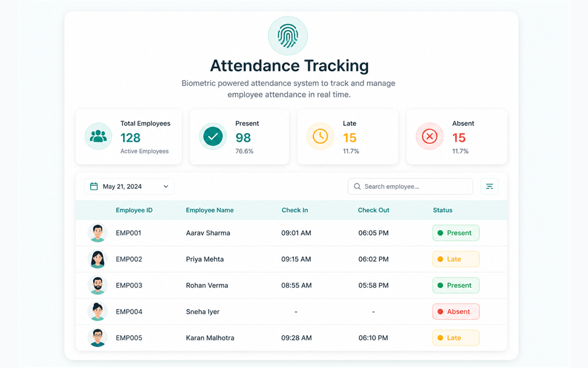588x368 pixels.
Task: Click the Absent status badge for EMP004
Action: point(456,312)
